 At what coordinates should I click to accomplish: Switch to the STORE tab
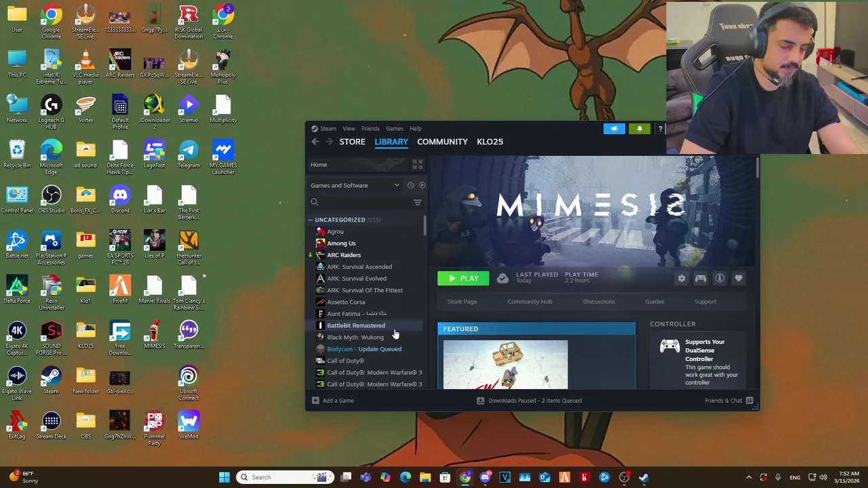[352, 142]
